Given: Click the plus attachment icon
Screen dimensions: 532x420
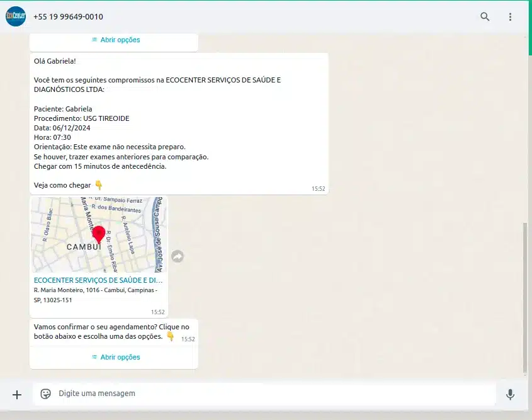Looking at the screenshot, I should [17, 394].
